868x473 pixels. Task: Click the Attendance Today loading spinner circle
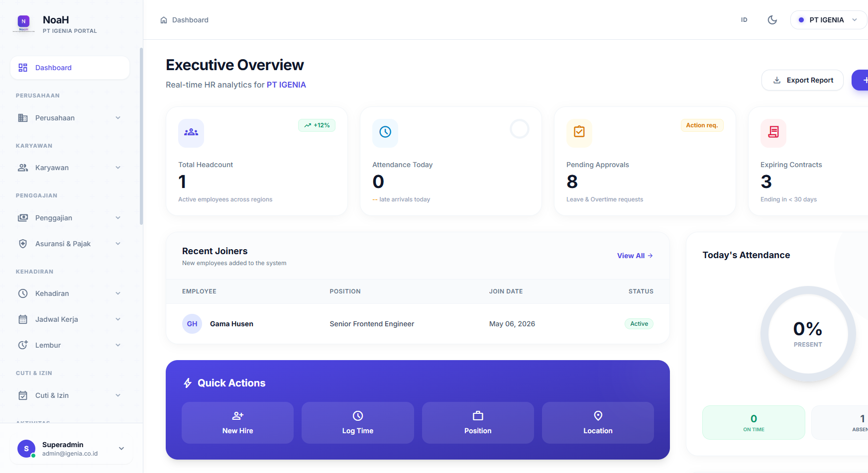(520, 129)
